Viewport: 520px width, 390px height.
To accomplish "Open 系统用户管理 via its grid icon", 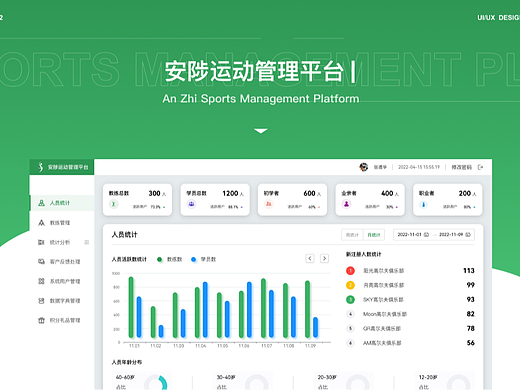I will (x=41, y=281).
